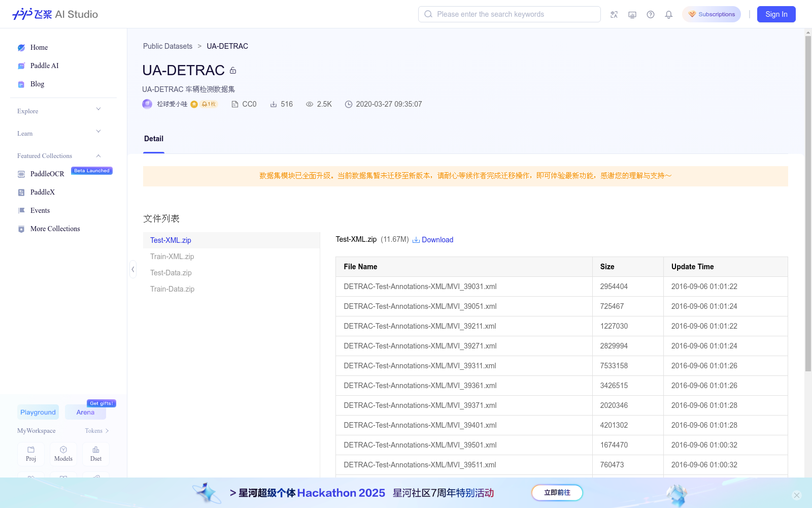812x508 pixels.
Task: Collapse the Featured Collections section
Action: click(x=59, y=155)
